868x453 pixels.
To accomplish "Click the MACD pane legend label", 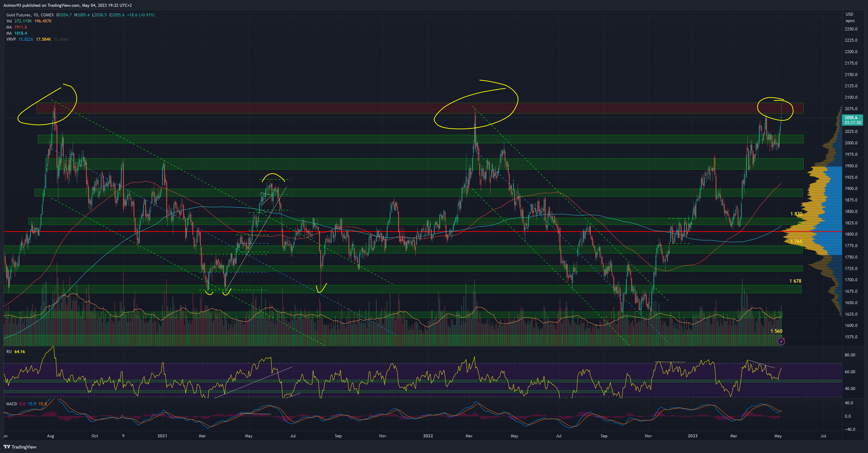I will pyautogui.click(x=11, y=404).
